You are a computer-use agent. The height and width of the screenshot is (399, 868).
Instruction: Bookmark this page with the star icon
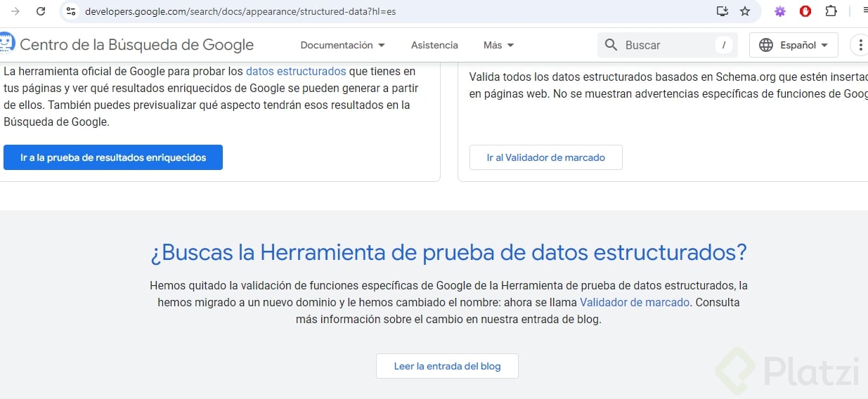tap(745, 11)
